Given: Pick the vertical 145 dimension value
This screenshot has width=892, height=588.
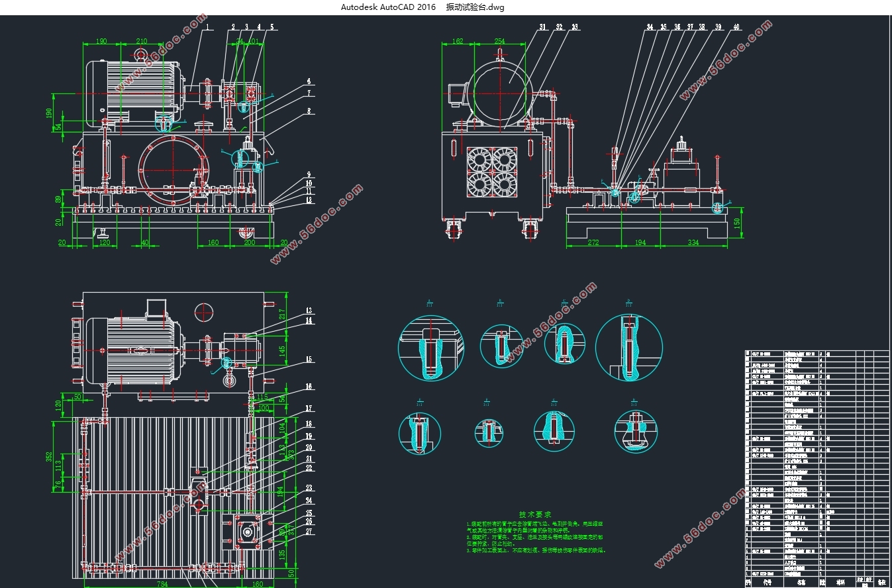Looking at the screenshot, I should point(282,350).
